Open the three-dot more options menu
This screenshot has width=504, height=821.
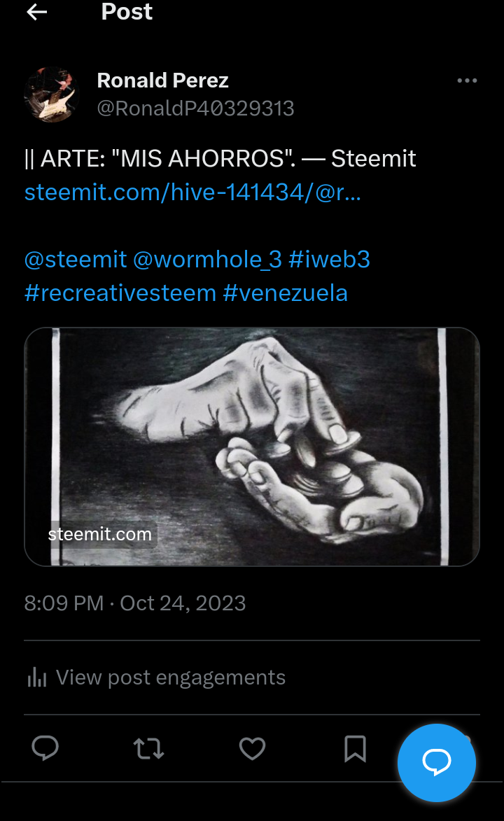(x=467, y=80)
